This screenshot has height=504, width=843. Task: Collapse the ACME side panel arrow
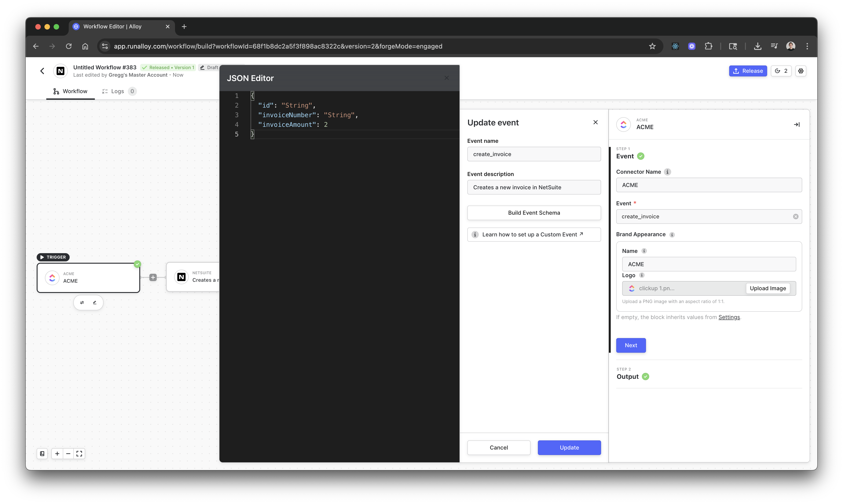click(x=796, y=125)
